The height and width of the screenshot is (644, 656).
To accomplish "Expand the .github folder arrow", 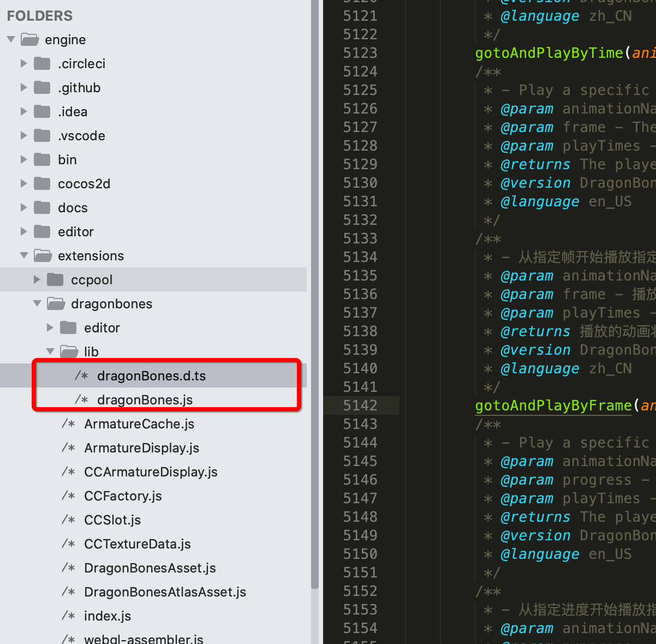I will 23,88.
